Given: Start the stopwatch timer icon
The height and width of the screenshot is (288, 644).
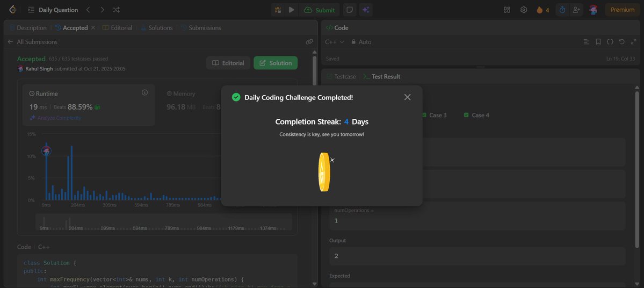Looking at the screenshot, I should pyautogui.click(x=562, y=10).
